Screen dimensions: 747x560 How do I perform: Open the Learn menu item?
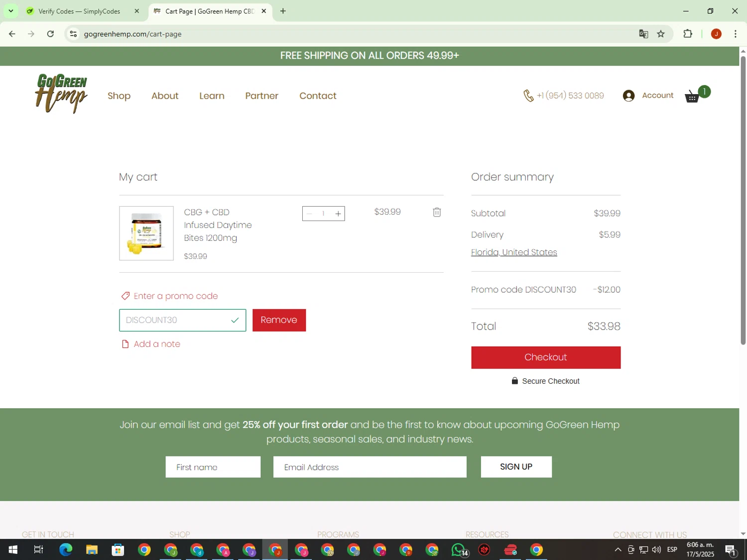tap(212, 96)
